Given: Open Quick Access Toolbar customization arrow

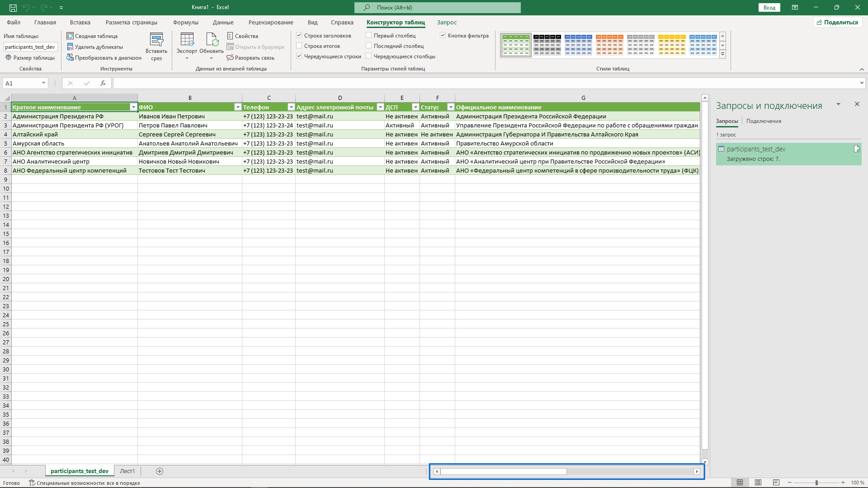Looking at the screenshot, I should tap(61, 8).
